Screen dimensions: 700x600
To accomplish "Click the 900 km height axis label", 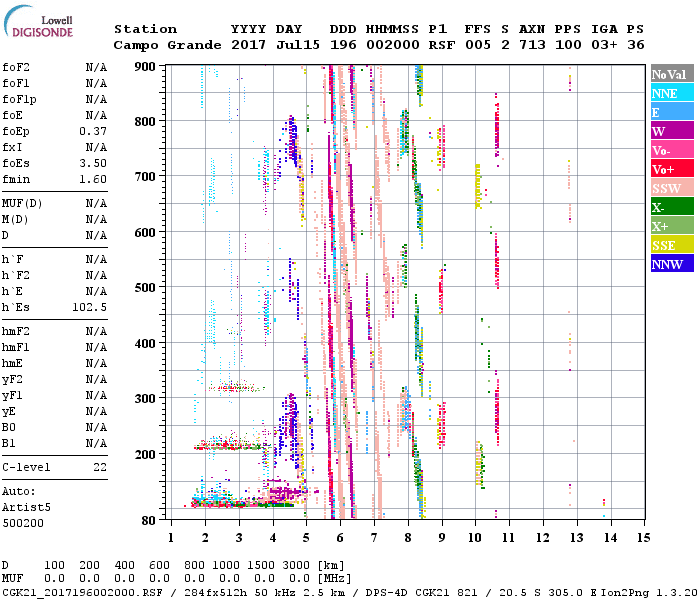I will (x=146, y=67).
